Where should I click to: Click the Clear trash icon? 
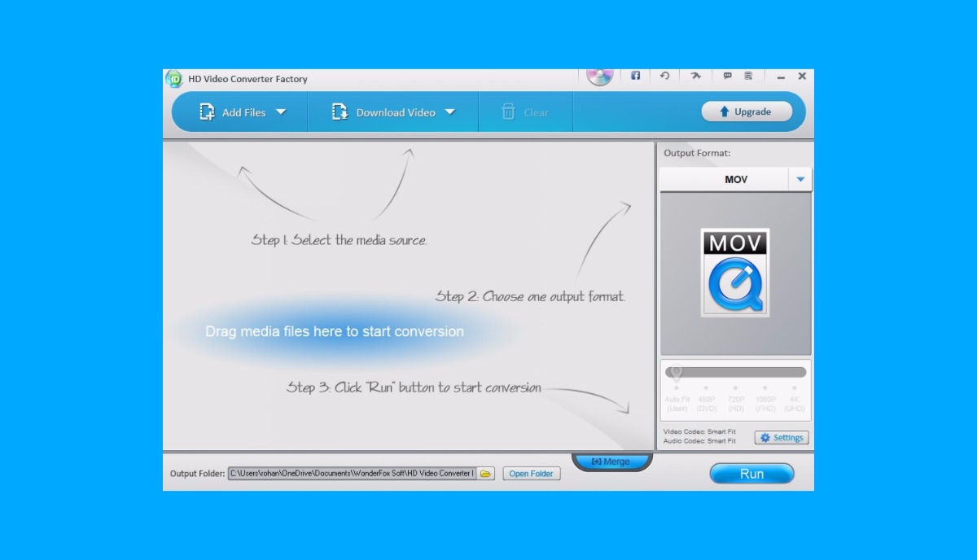[510, 112]
